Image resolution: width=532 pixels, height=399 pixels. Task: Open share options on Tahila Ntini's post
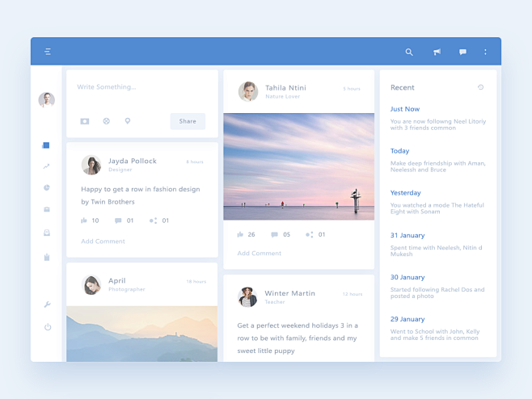click(x=310, y=235)
